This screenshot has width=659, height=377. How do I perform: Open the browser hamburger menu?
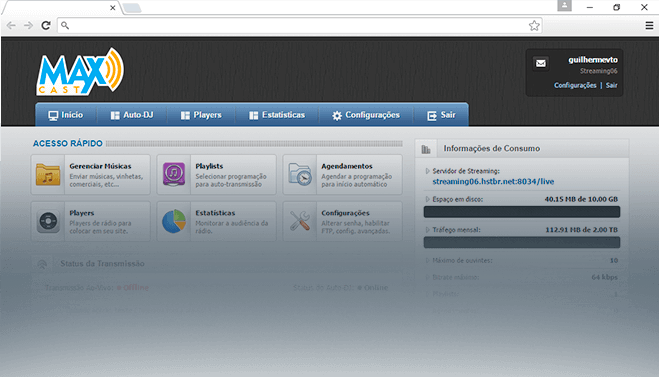(649, 26)
